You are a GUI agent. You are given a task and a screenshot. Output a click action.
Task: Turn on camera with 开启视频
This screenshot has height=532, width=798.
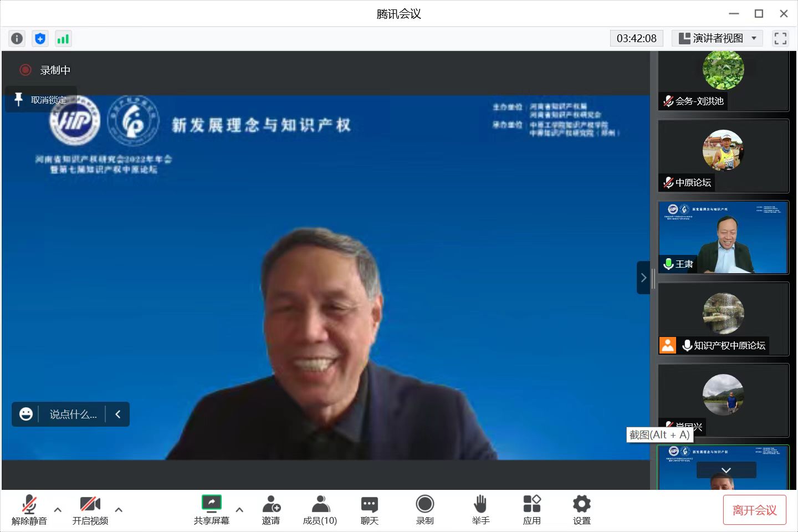pos(90,509)
